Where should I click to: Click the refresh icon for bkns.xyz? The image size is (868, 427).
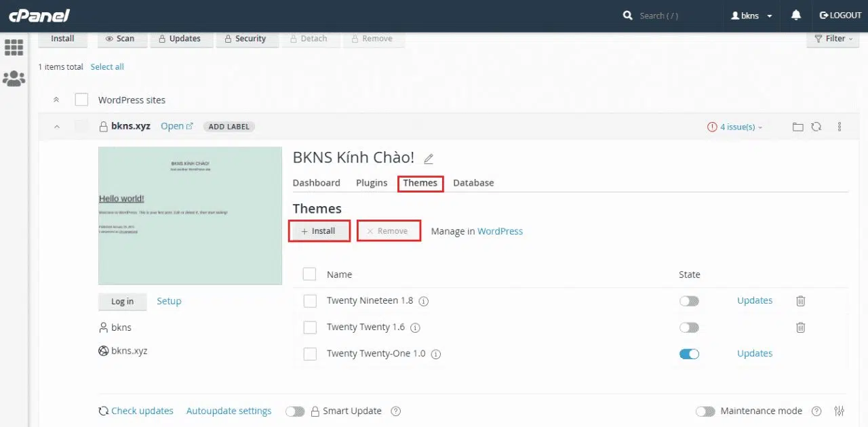816,127
